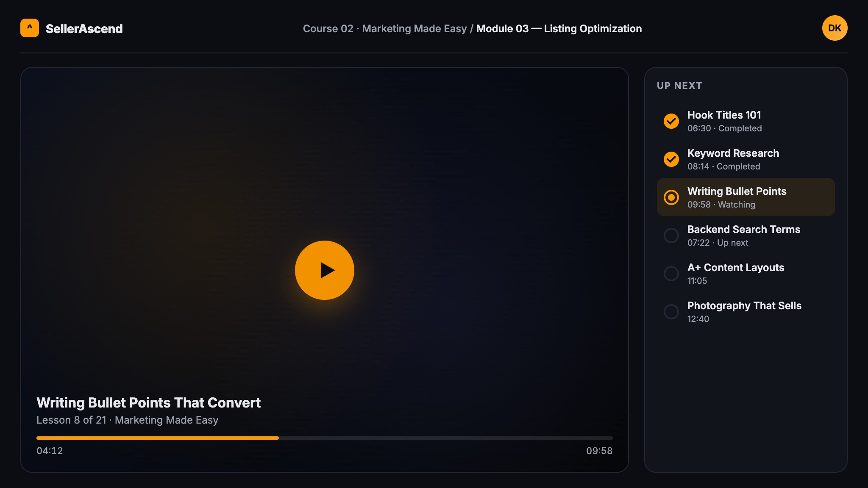Open the Backend Search Terms lesson
The image size is (868, 488).
(x=746, y=236)
